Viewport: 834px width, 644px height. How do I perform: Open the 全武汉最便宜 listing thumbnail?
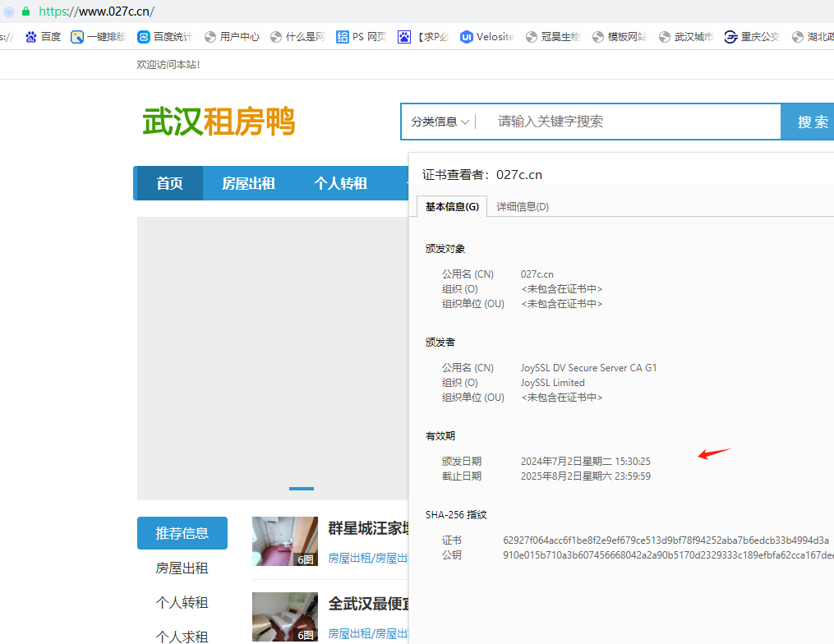click(x=285, y=617)
